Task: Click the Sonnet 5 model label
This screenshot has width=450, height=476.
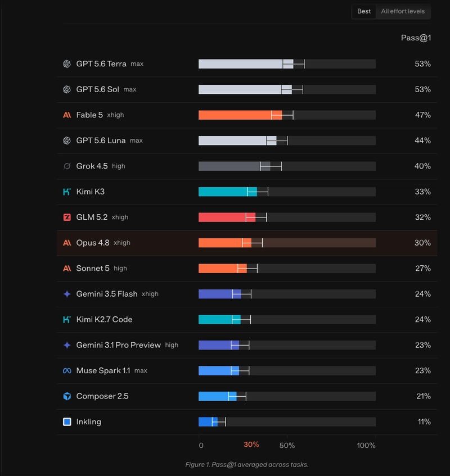Action: (x=93, y=269)
